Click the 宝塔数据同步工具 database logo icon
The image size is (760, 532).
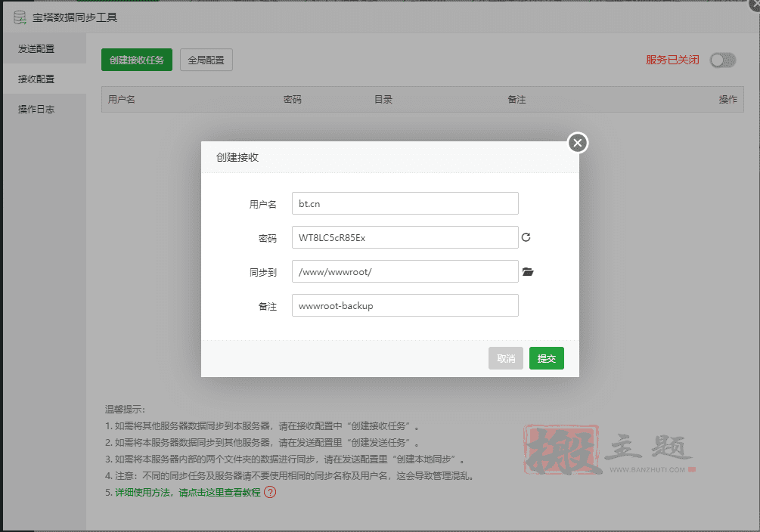pyautogui.click(x=20, y=18)
